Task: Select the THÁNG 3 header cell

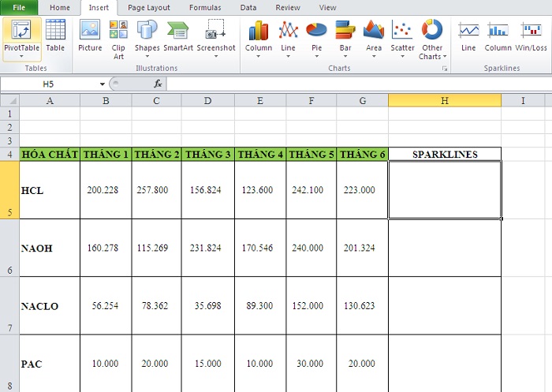Action: point(207,155)
